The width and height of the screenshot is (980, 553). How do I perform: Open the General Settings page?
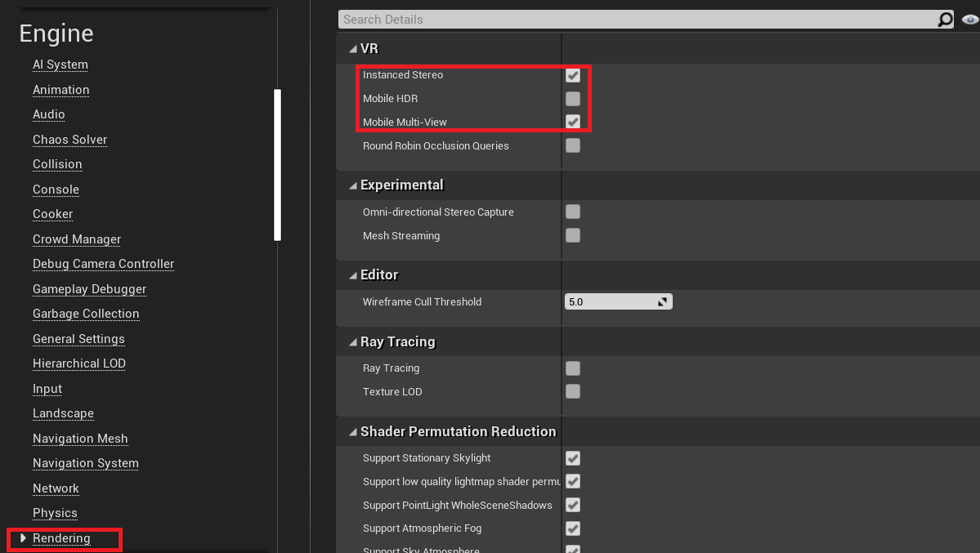[x=78, y=339]
